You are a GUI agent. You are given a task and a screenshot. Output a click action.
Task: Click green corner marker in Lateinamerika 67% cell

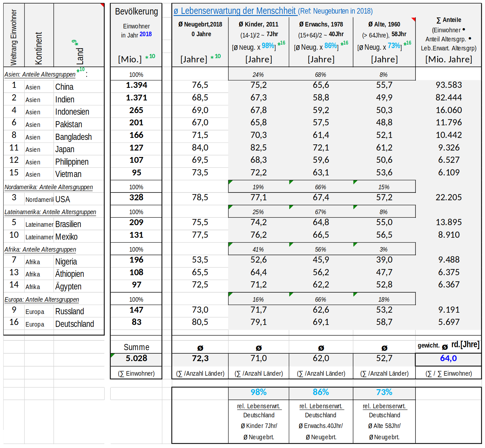[x=291, y=207]
